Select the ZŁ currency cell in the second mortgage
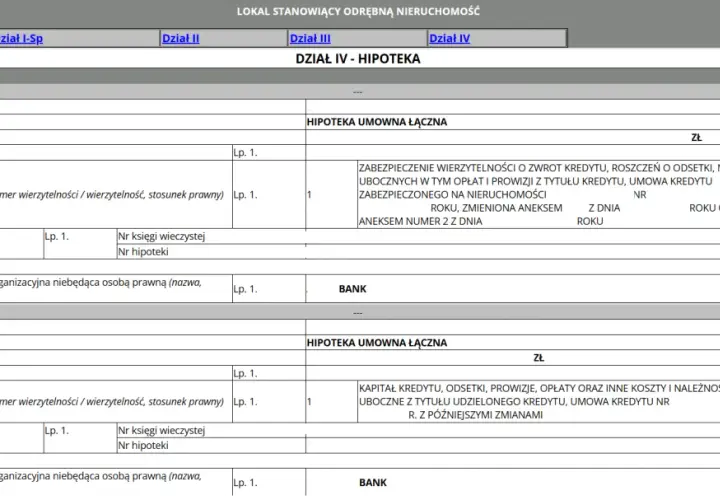This screenshot has width=720, height=500. [512, 358]
